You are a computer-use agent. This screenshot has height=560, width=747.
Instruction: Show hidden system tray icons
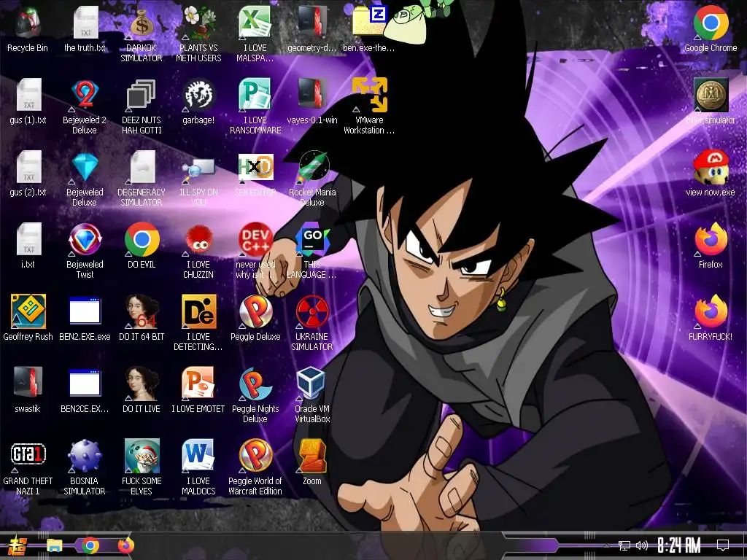coord(606,546)
